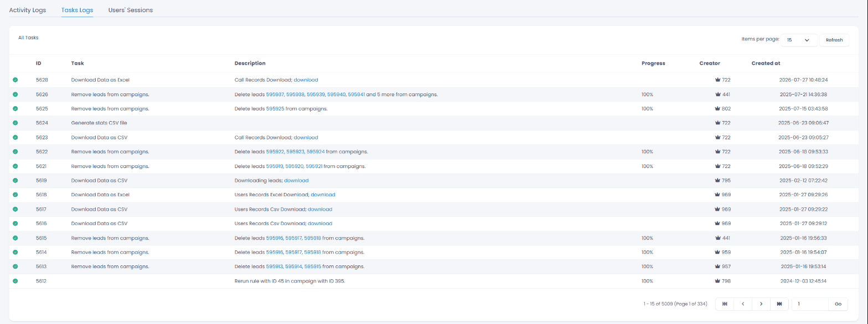The image size is (868, 324).
Task: Go to previous page of tasks
Action: click(743, 304)
